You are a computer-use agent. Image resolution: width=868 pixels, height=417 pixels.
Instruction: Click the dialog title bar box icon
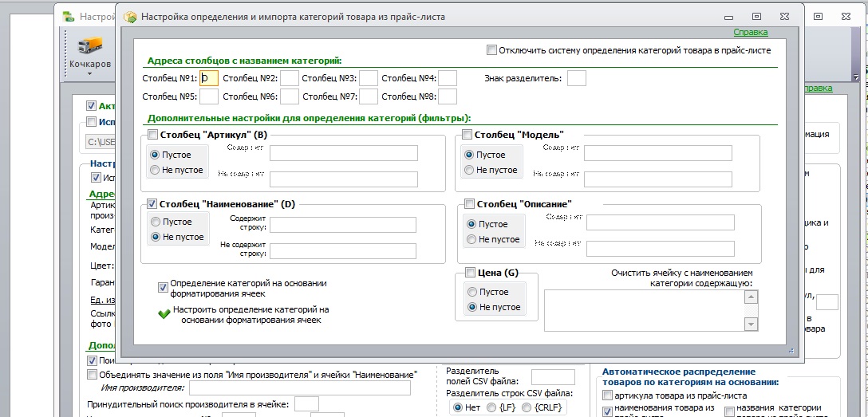129,17
